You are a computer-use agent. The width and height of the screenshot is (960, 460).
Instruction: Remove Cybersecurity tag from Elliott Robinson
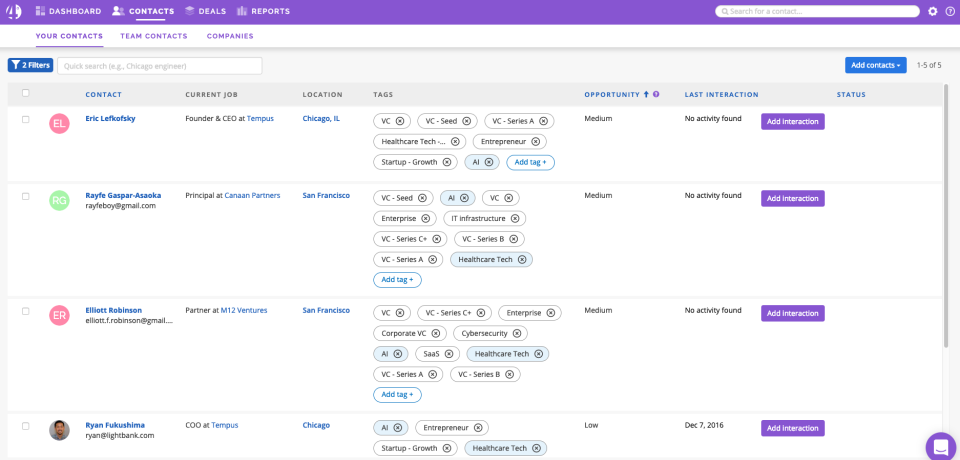tap(516, 334)
